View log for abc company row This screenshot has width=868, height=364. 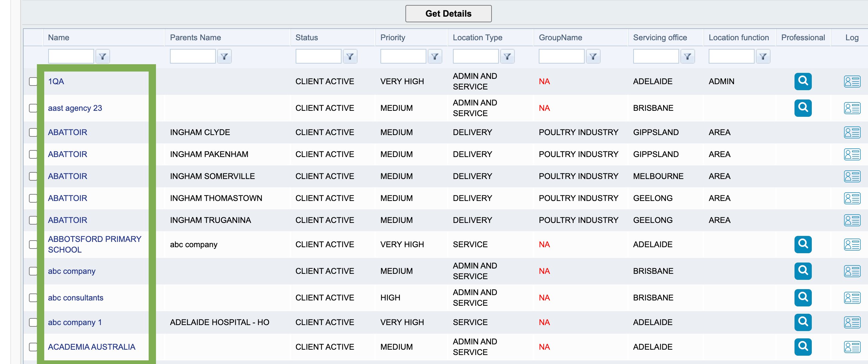[852, 271]
